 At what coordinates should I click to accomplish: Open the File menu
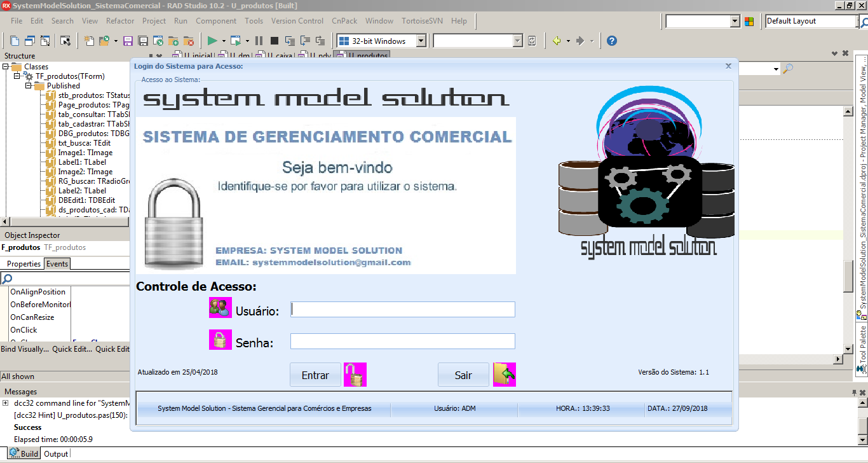pyautogui.click(x=17, y=21)
